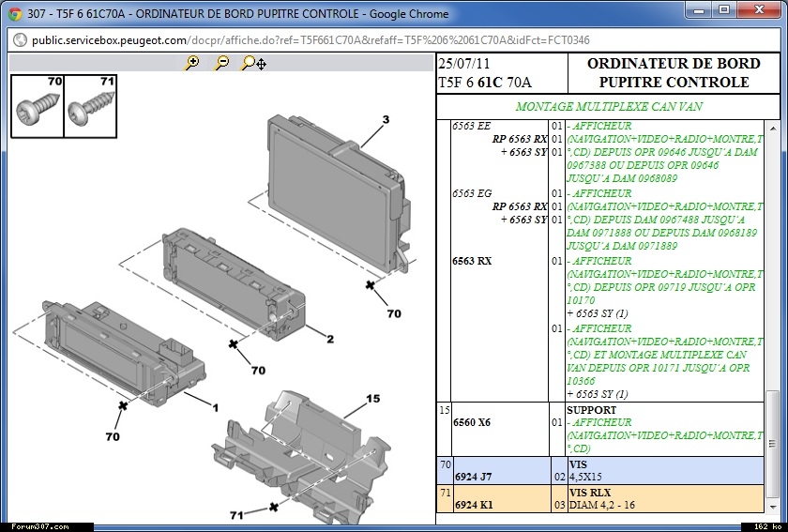Image resolution: width=788 pixels, height=532 pixels.
Task: Maximize the Chrome window
Action: pos(724,9)
